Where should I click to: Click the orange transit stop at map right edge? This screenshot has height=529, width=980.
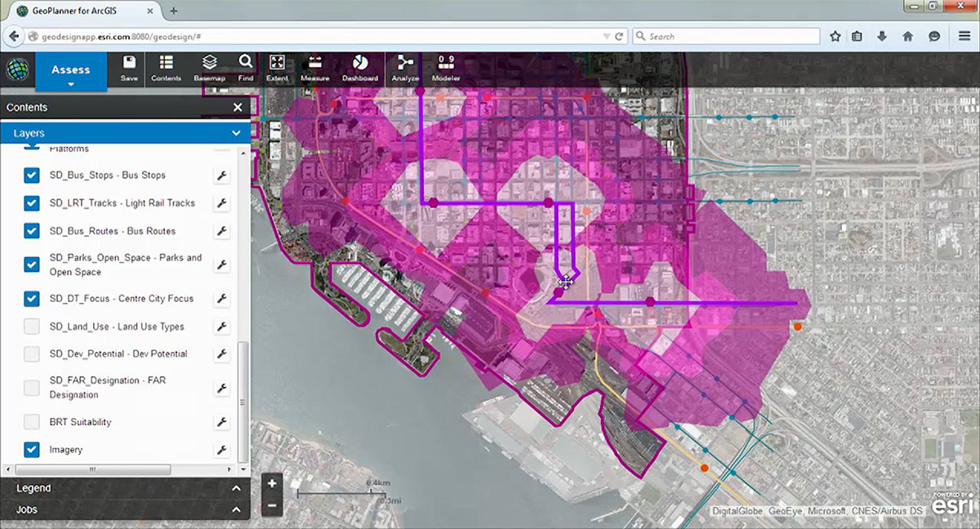tap(797, 327)
